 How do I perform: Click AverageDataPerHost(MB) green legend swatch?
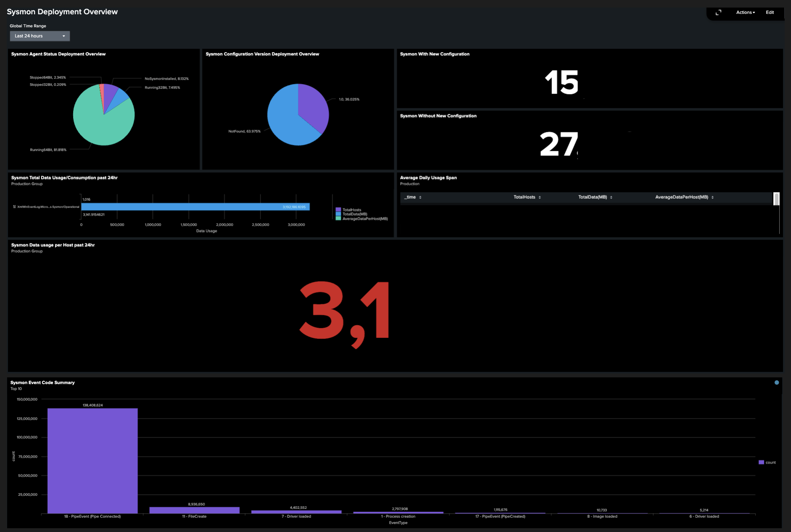[338, 219]
